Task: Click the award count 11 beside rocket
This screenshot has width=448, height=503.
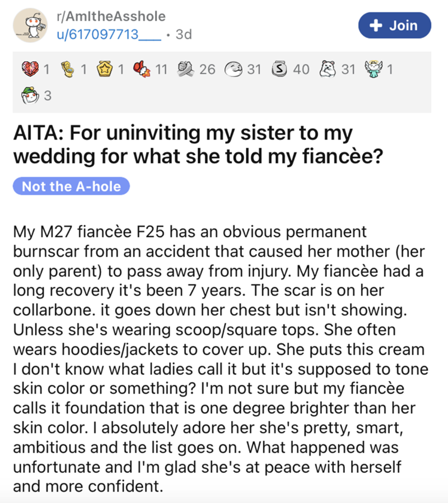Action: click(162, 71)
